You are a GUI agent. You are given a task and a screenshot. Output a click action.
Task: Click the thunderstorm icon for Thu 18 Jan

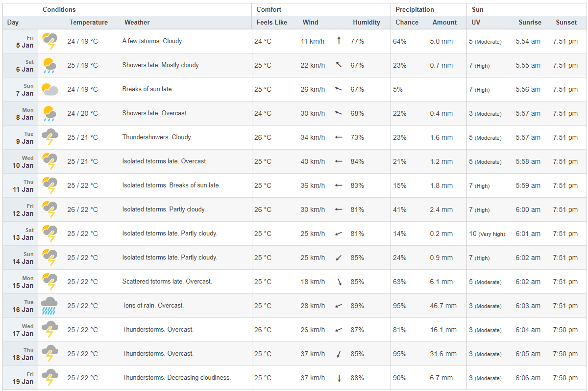(x=49, y=354)
